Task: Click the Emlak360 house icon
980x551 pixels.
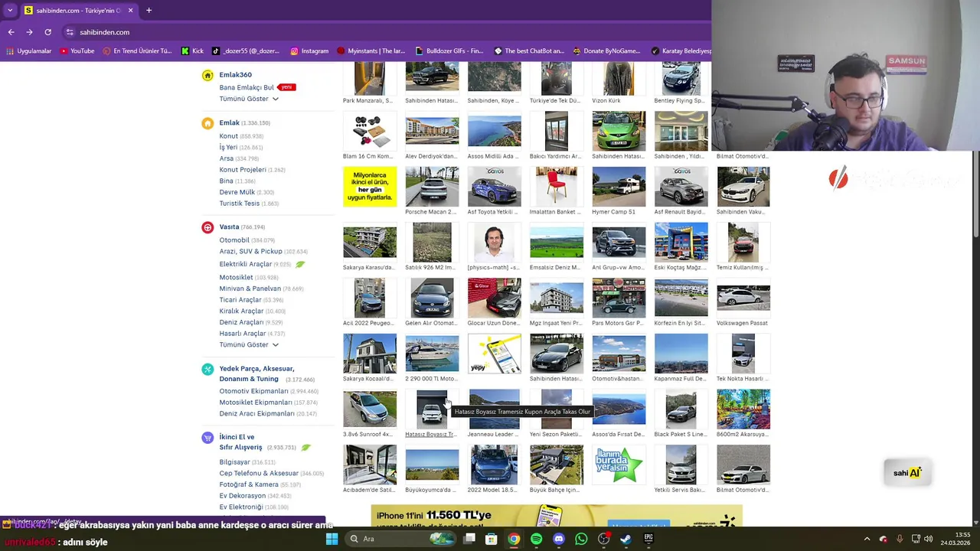Action: (207, 75)
